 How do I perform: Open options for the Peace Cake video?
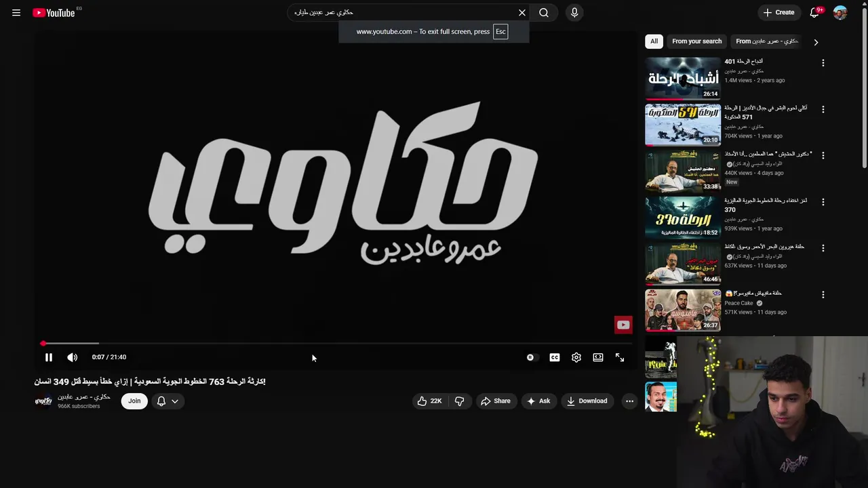pyautogui.click(x=823, y=295)
